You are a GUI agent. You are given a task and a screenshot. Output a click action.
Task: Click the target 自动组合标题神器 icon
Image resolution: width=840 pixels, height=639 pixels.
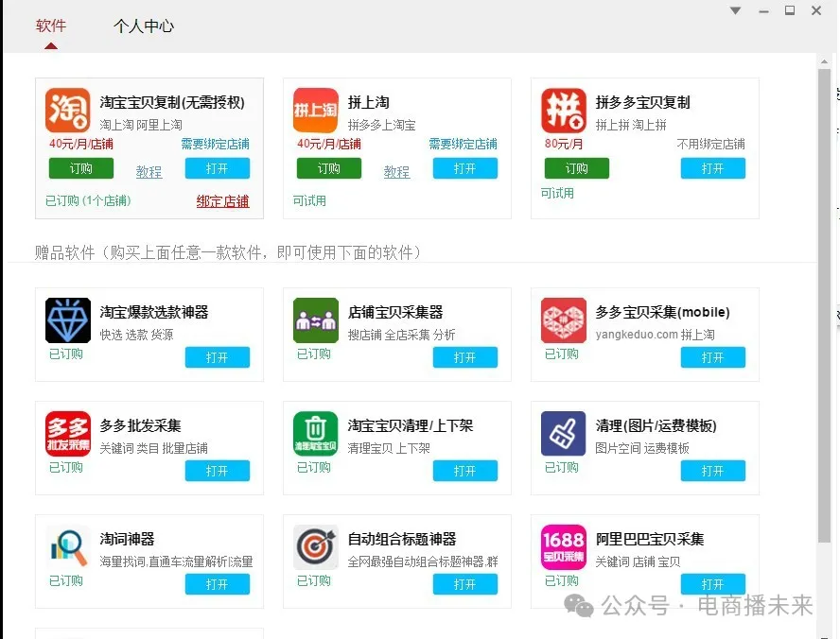pyautogui.click(x=315, y=547)
